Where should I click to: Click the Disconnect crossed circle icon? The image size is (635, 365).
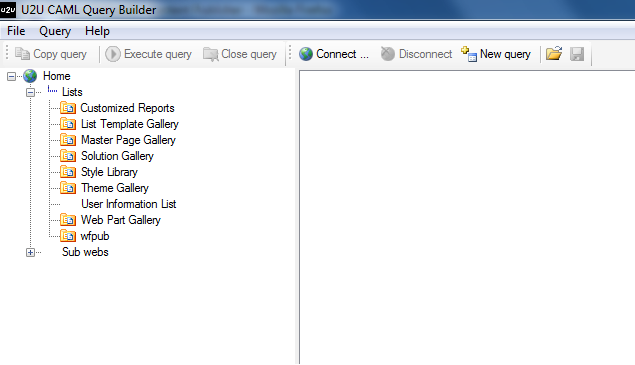point(388,53)
